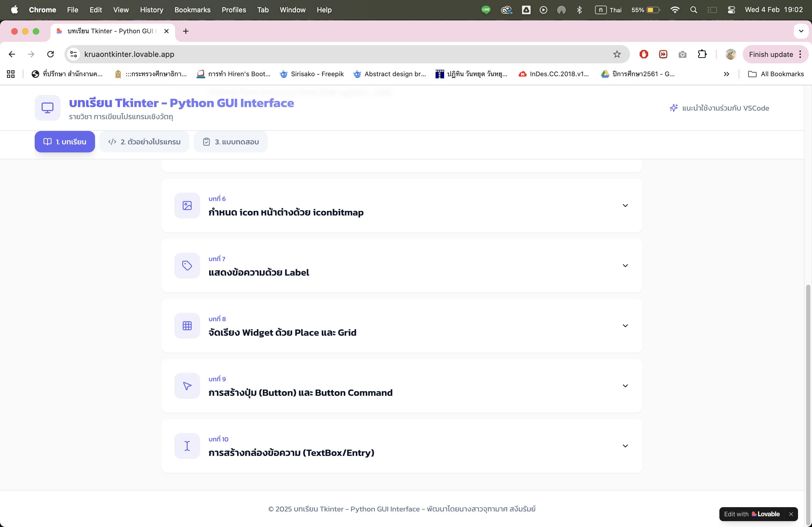812x527 pixels.
Task: Expand lesson 7 Label chevron
Action: pos(625,266)
